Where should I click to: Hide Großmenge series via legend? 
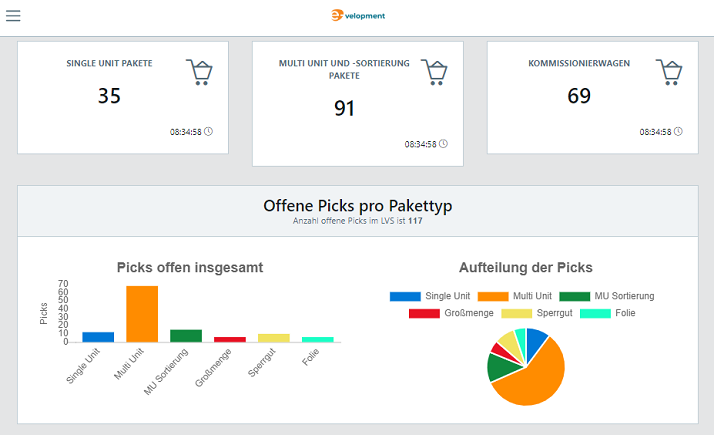pos(451,313)
